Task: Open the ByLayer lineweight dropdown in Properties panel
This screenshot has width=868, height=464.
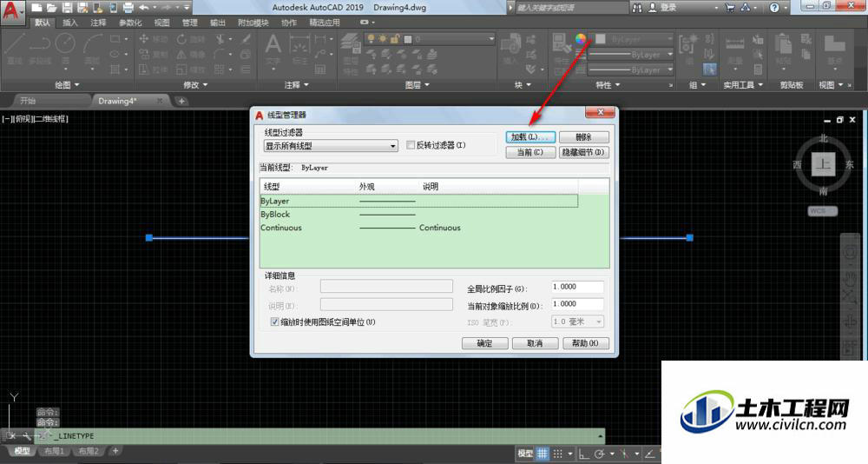Action: point(630,55)
